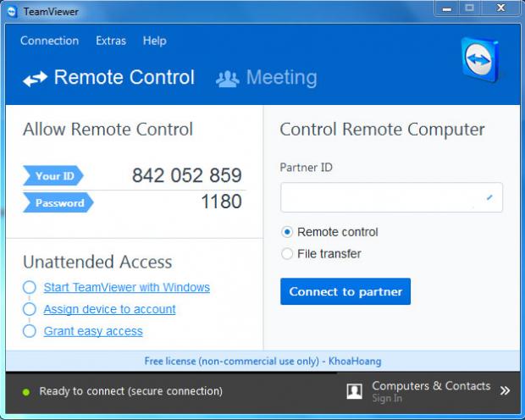Click into the Partner ID input field
The width and height of the screenshot is (525, 420).
[391, 197]
